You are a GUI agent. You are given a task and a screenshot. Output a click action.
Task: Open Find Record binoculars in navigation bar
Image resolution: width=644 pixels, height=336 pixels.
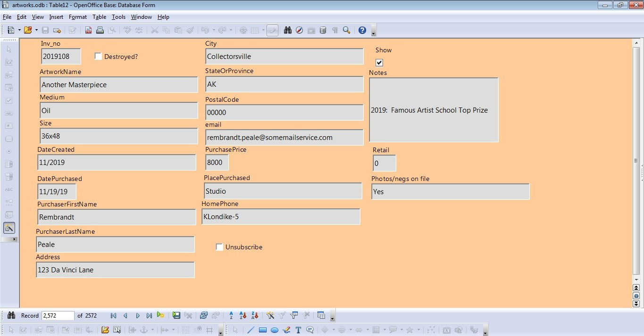point(11,315)
